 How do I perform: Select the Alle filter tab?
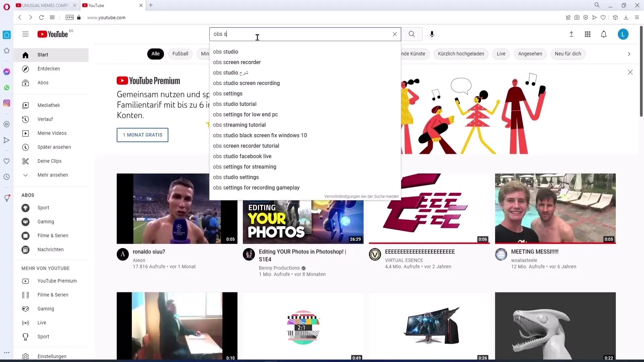pos(156,54)
